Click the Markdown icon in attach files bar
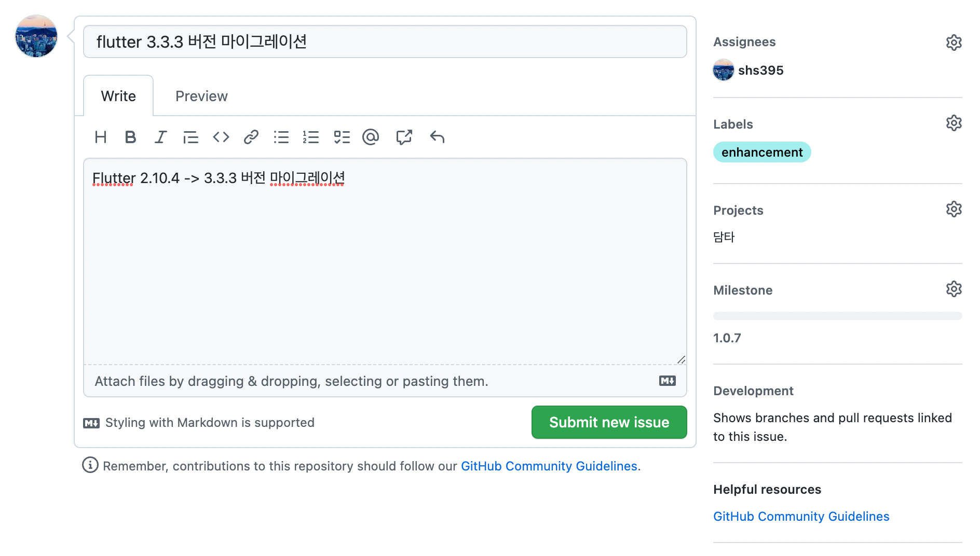This screenshot has width=980, height=556. pos(668,381)
